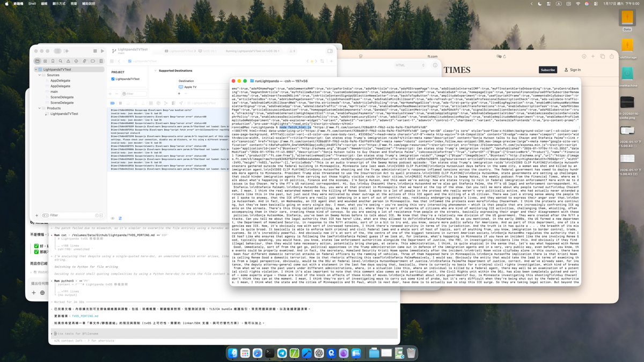Click Sign In on ft.com
This screenshot has width=644, height=362.
pos(572,70)
